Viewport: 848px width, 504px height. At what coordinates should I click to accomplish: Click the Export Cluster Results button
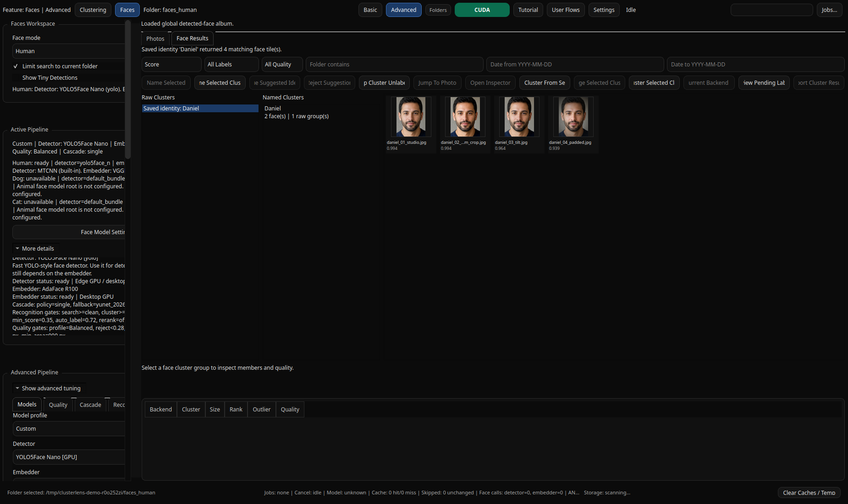pyautogui.click(x=819, y=82)
